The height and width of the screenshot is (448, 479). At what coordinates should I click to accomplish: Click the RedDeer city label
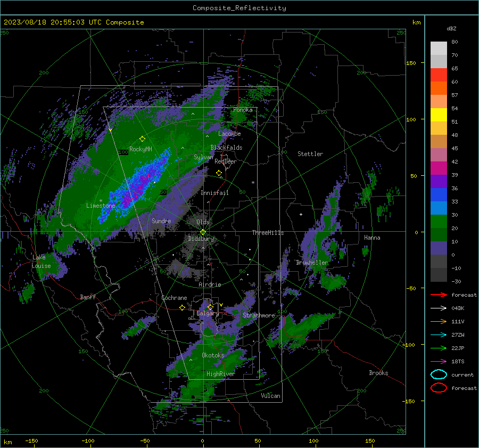[226, 161]
